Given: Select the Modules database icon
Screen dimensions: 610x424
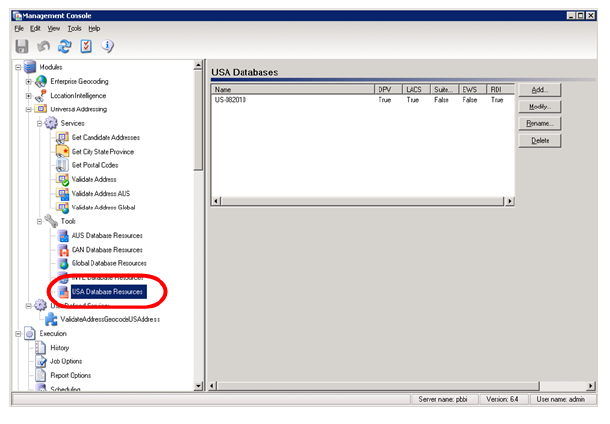Looking at the screenshot, I should 30,67.
